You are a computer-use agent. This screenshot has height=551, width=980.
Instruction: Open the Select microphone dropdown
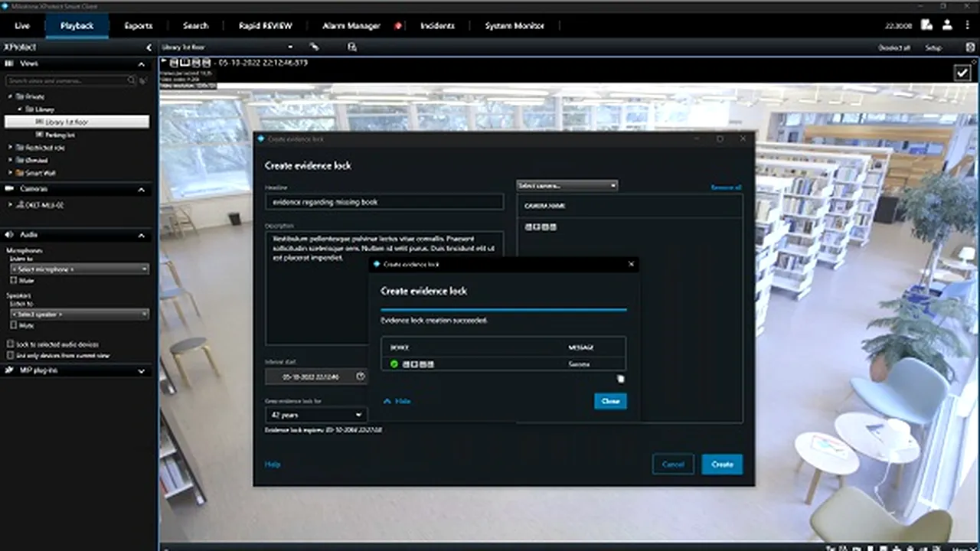click(x=78, y=269)
